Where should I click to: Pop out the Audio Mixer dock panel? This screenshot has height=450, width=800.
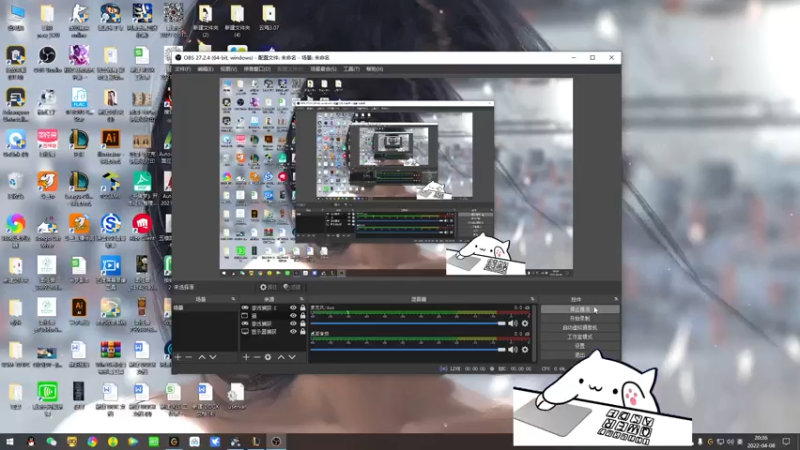532,299
